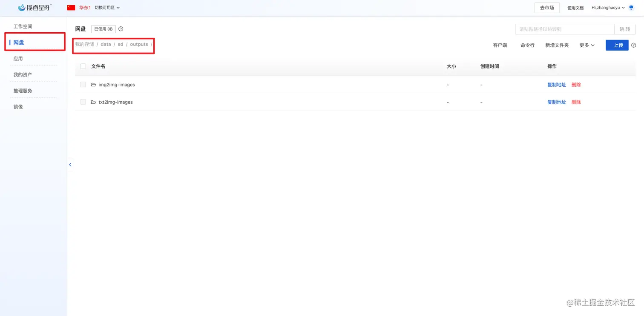Image resolution: width=644 pixels, height=316 pixels.
Task: Check the txt2img-images row checkbox
Action: point(83,102)
